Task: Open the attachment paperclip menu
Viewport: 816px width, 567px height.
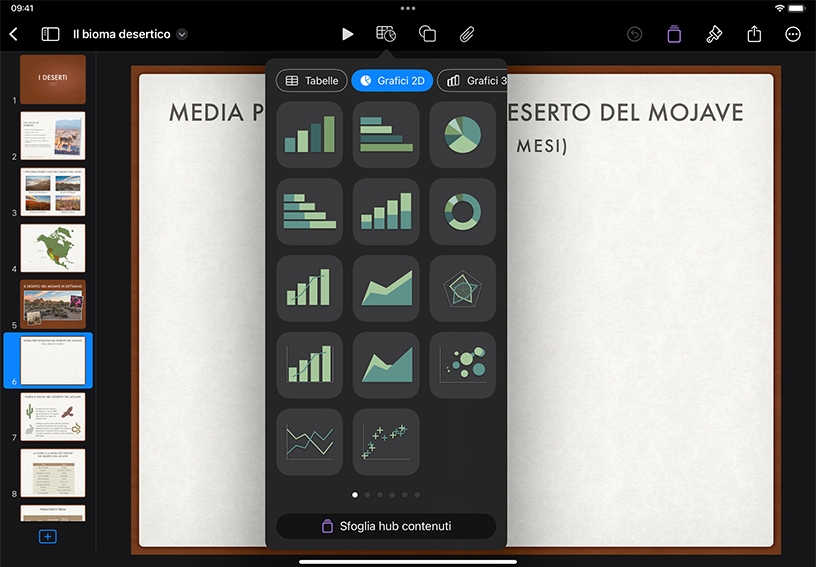Action: pyautogui.click(x=467, y=34)
